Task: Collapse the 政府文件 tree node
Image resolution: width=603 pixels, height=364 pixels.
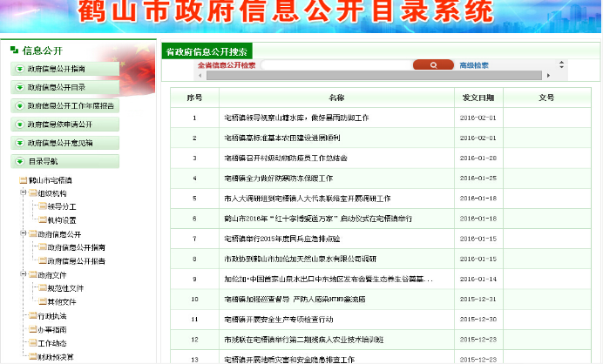Action: pyautogui.click(x=23, y=274)
